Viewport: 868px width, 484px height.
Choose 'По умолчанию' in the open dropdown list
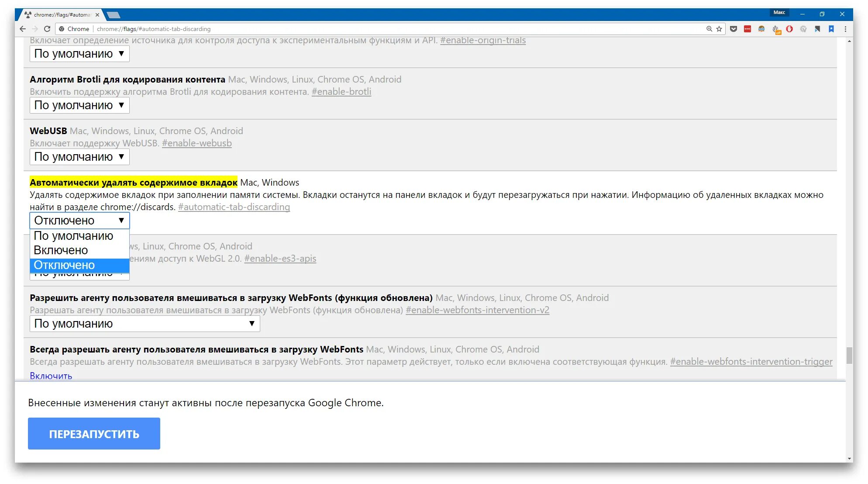coord(73,236)
